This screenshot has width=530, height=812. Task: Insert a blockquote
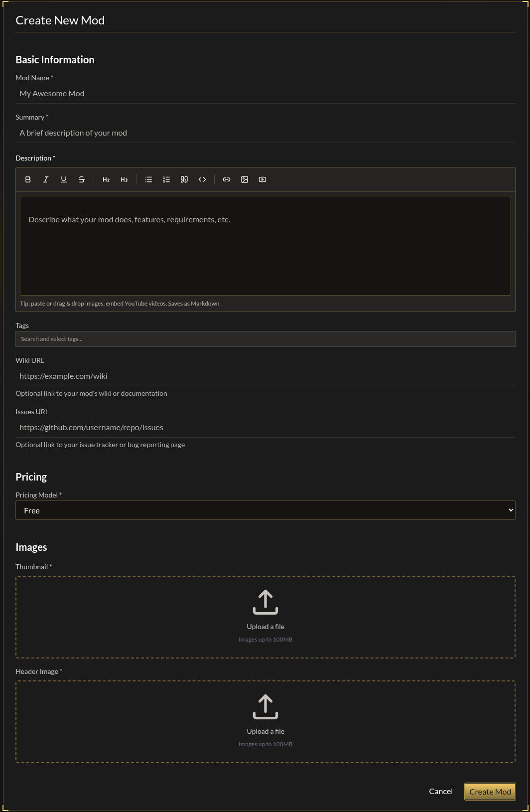pyautogui.click(x=184, y=179)
